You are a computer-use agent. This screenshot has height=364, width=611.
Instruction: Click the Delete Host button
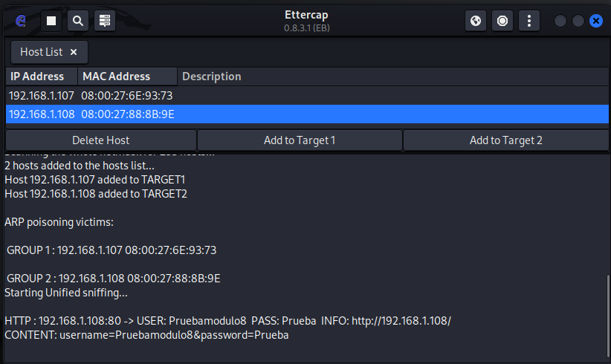101,140
